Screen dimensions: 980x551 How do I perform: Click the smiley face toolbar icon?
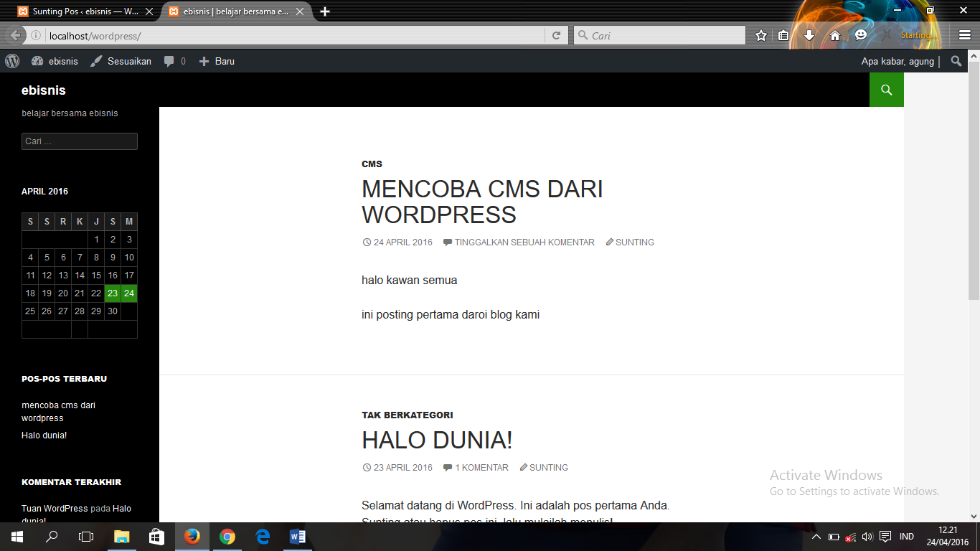click(x=861, y=35)
